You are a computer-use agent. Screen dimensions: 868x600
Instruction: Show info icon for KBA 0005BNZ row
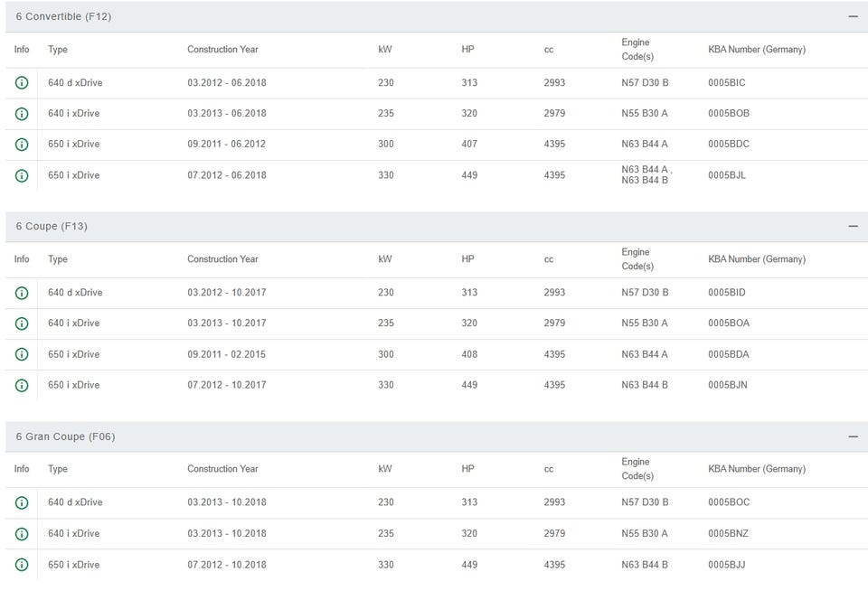pos(22,534)
